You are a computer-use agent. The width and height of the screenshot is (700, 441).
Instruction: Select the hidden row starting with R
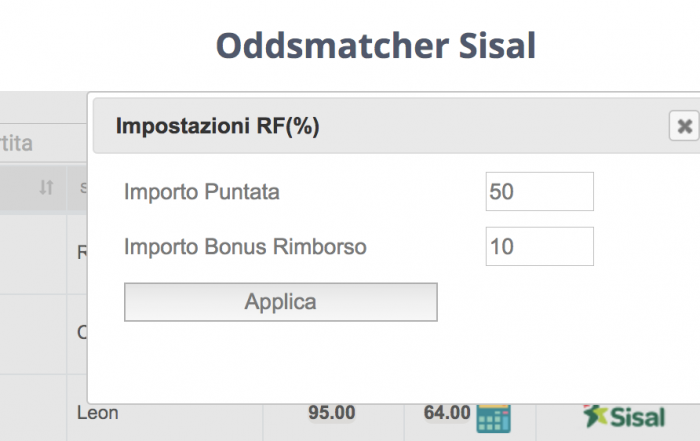click(82, 253)
